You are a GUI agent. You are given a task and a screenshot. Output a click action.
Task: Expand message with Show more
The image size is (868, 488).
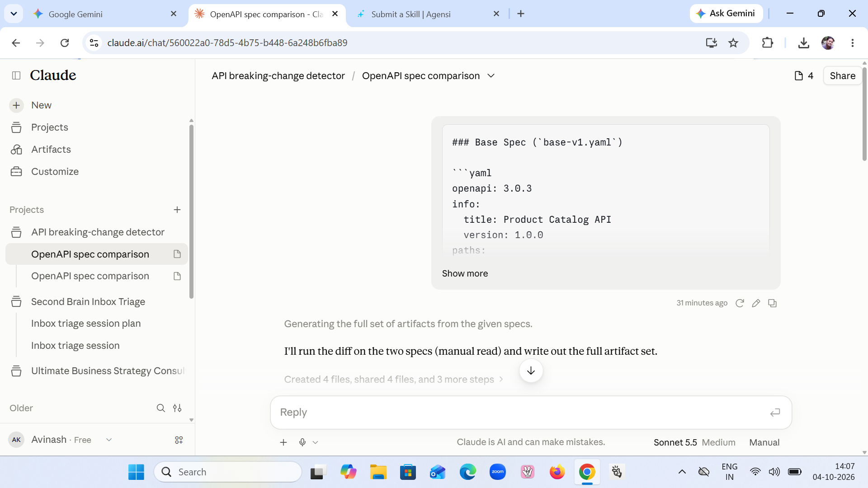pos(465,273)
